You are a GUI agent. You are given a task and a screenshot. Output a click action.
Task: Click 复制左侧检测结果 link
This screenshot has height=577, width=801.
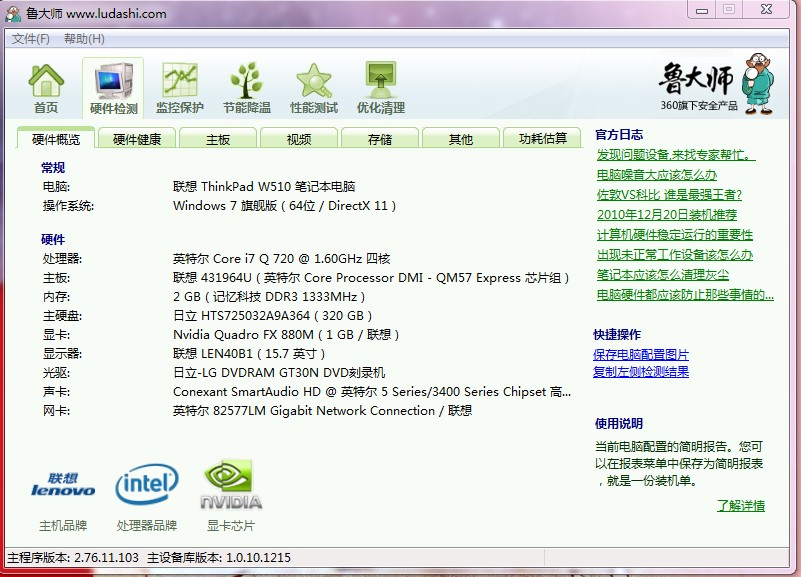coord(641,372)
